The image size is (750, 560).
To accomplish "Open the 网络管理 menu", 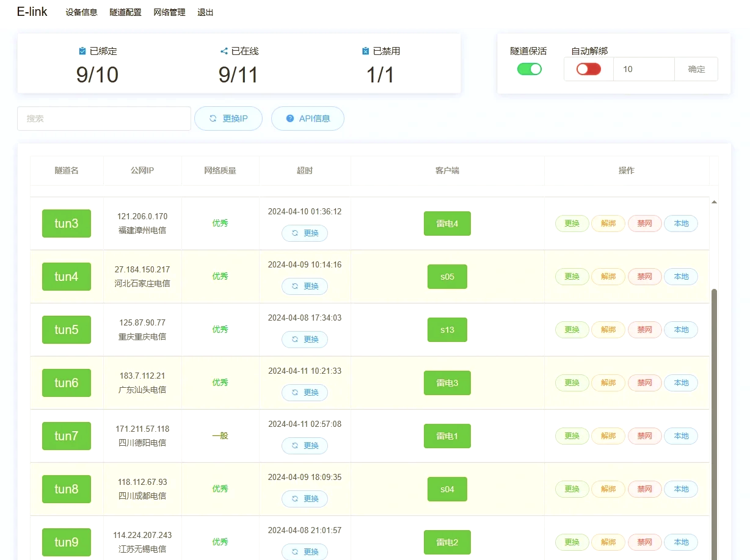I will pos(169,12).
